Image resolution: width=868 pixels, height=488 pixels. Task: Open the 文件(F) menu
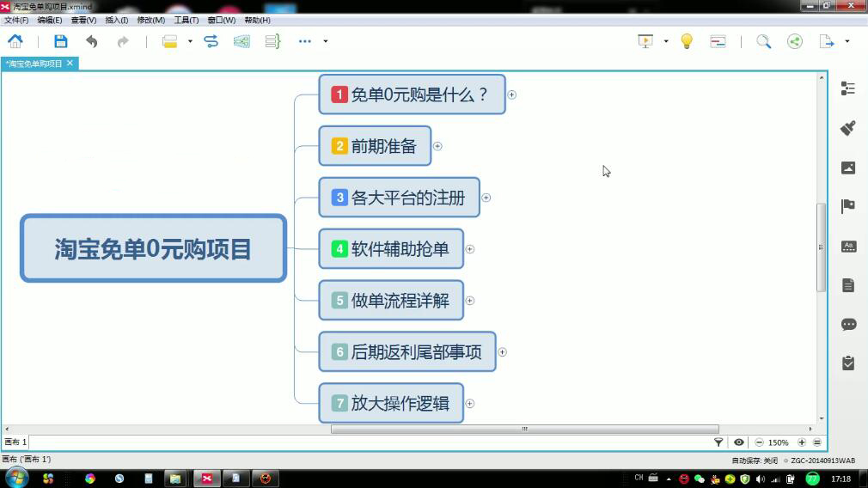click(16, 20)
